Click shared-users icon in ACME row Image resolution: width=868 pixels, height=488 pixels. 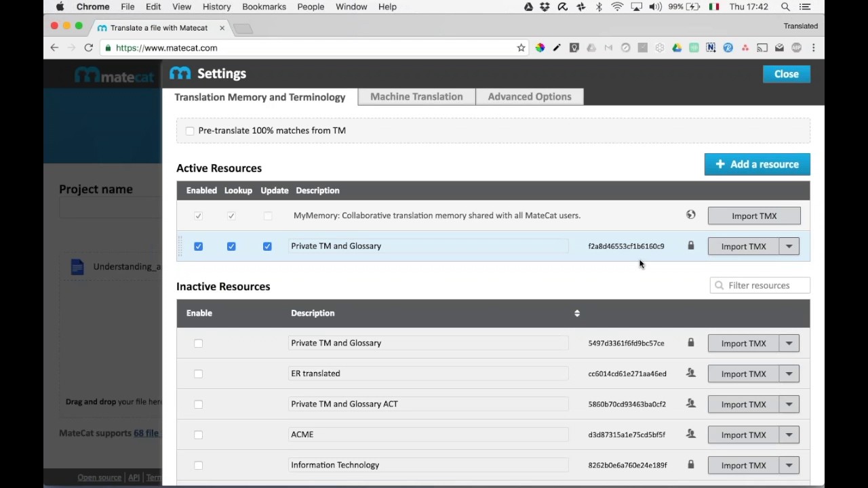point(691,434)
